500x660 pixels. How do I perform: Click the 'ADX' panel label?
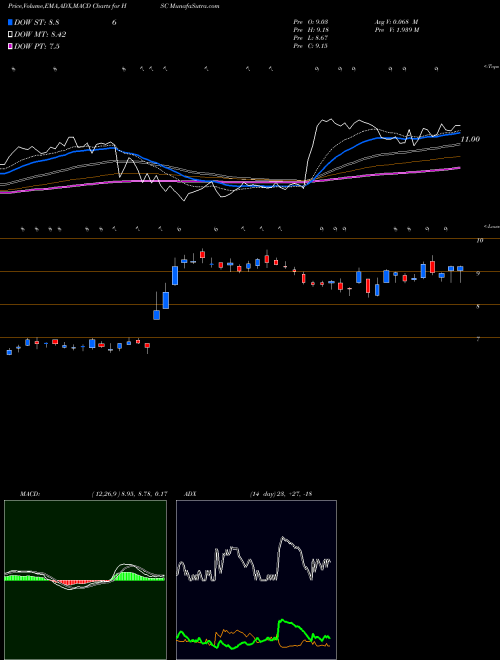click(x=190, y=494)
